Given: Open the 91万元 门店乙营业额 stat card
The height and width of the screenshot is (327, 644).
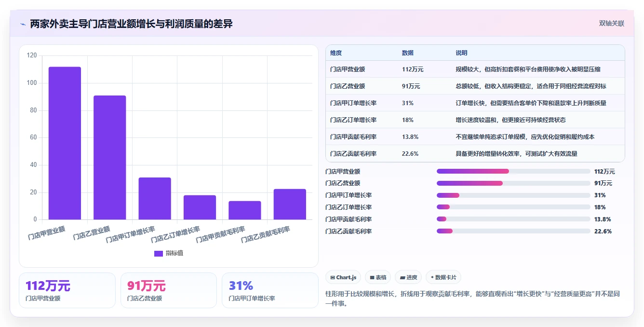Looking at the screenshot, I should [169, 290].
